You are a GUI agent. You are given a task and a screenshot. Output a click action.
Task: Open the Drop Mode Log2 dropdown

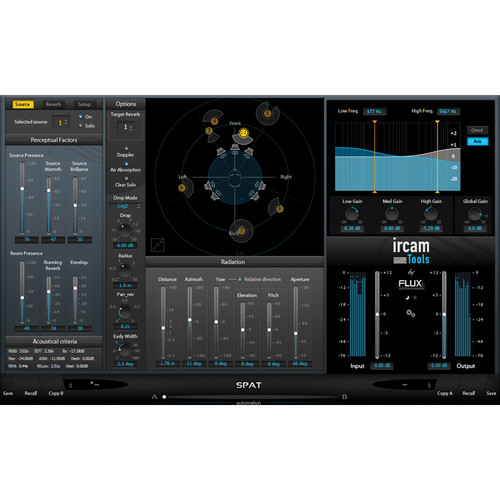[125, 206]
